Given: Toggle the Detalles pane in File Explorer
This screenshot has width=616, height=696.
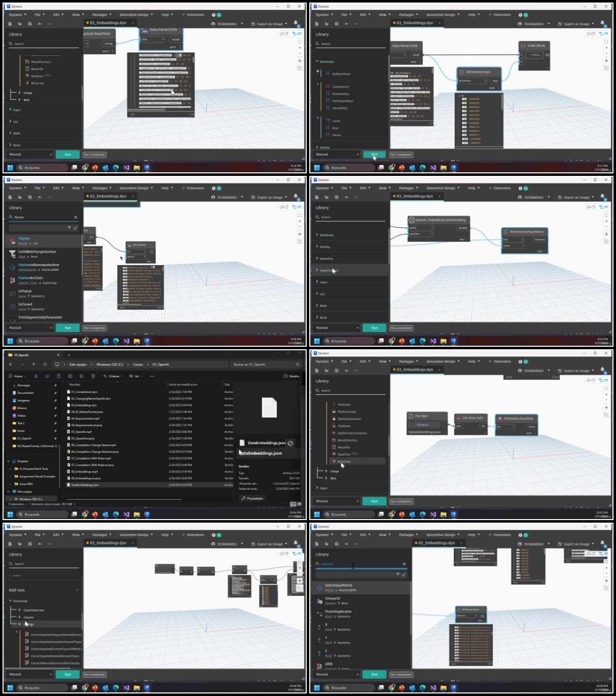Looking at the screenshot, I should point(291,376).
